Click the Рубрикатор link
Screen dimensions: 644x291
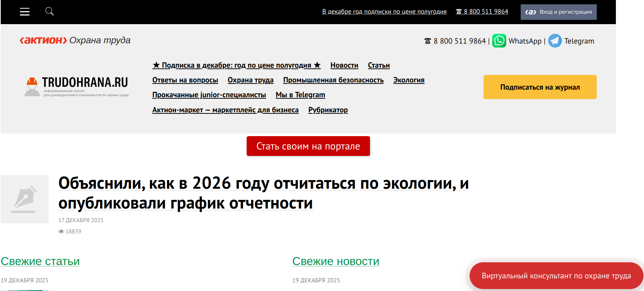pos(328,110)
